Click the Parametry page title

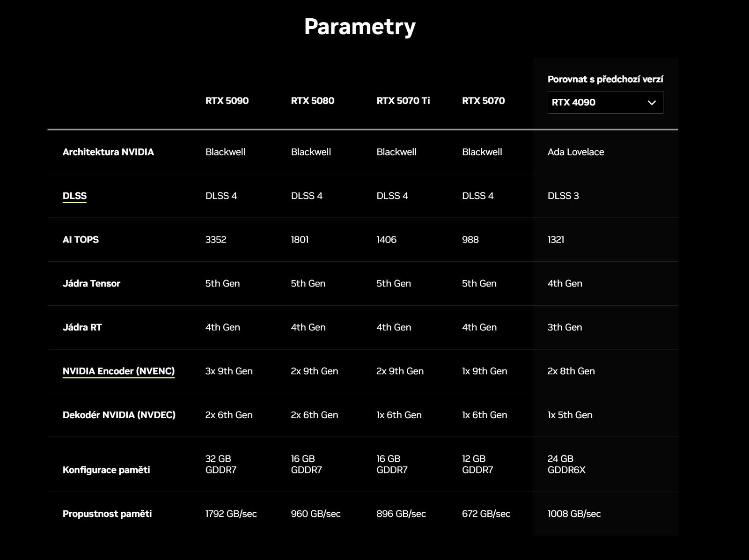(x=360, y=26)
